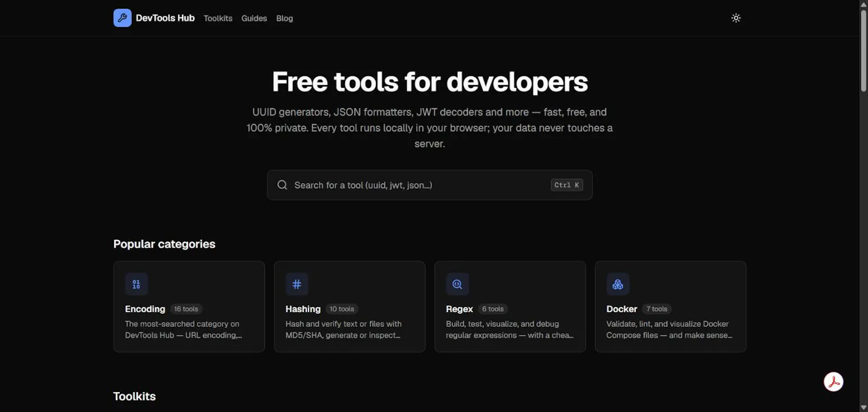Open the Toolkits nav menu item
868x412 pixels.
pos(218,18)
